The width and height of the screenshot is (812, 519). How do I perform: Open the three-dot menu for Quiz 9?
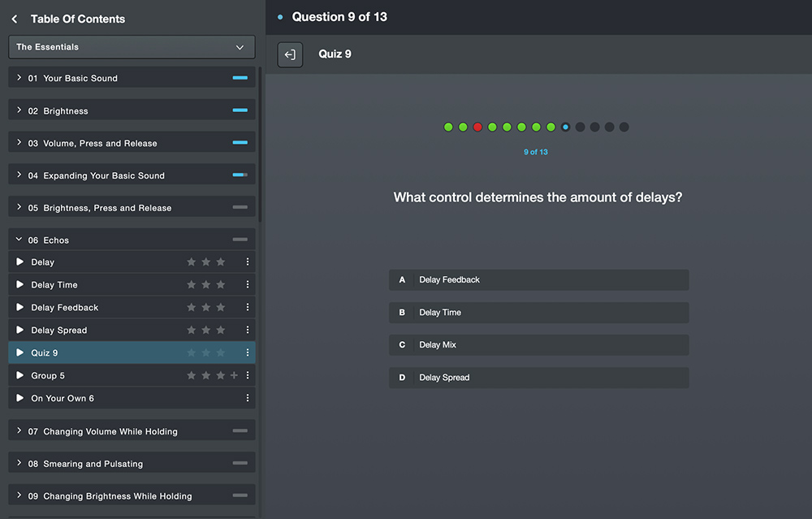pyautogui.click(x=248, y=352)
